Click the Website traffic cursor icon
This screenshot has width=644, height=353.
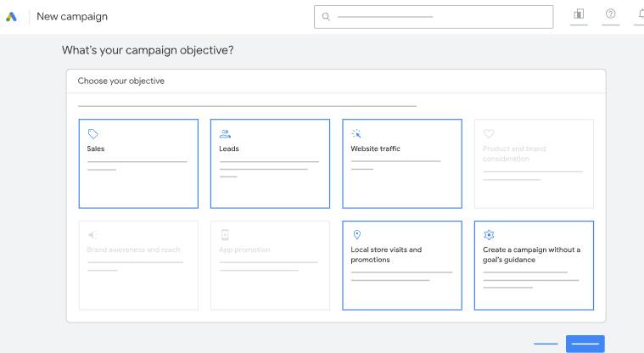tap(356, 133)
